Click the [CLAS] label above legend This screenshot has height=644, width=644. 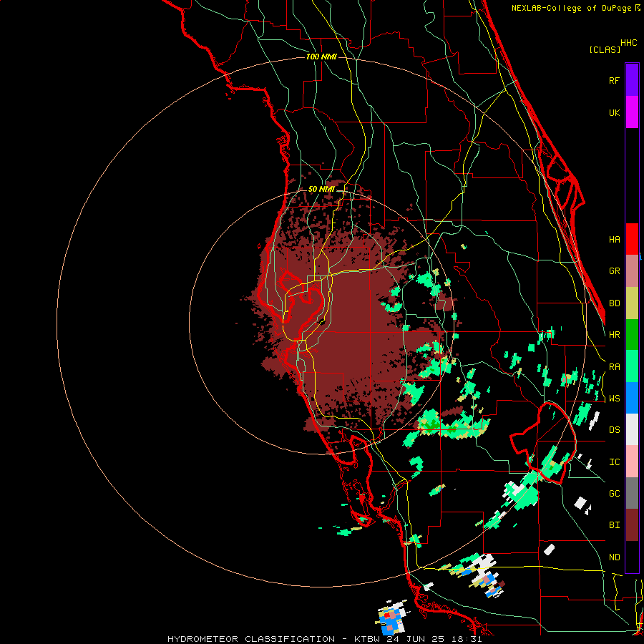(605, 50)
